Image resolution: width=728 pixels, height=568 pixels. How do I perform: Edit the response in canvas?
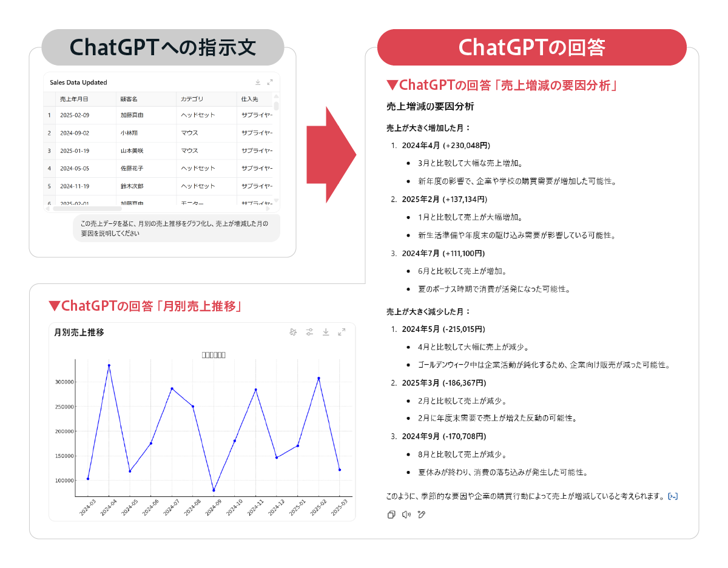422,515
